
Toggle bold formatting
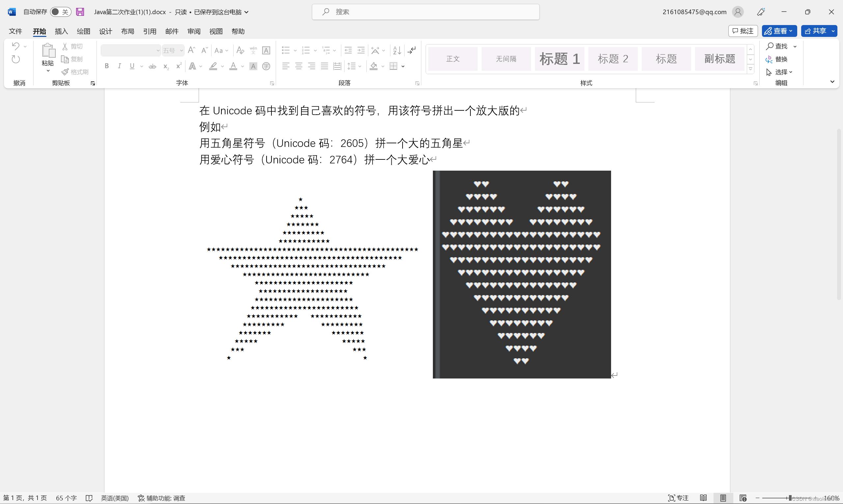click(x=106, y=66)
